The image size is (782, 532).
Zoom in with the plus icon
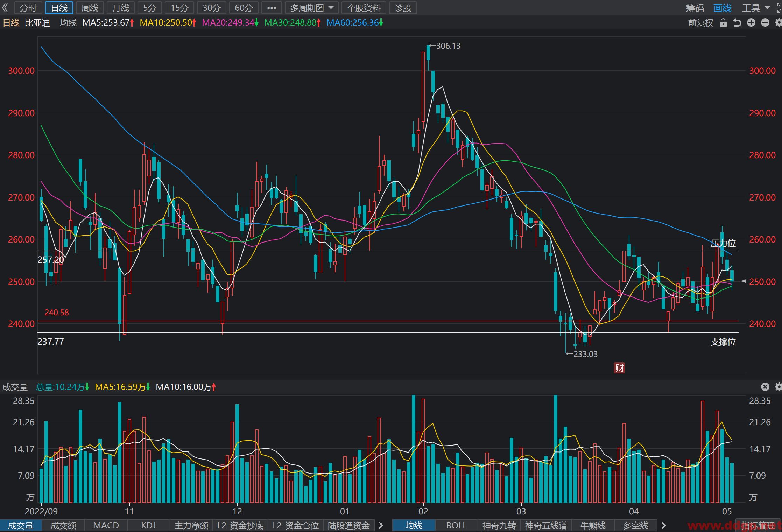[x=751, y=23]
